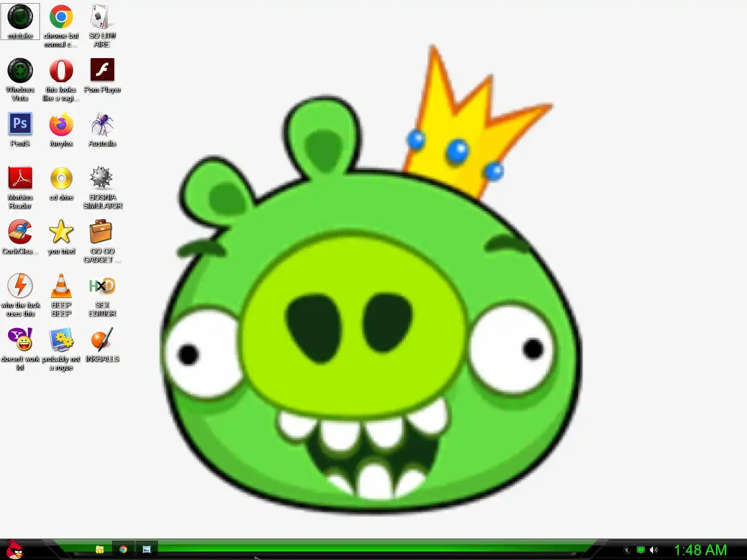This screenshot has height=560, width=747.
Task: Click the 1:48 AM taskbar clock
Action: click(x=701, y=550)
